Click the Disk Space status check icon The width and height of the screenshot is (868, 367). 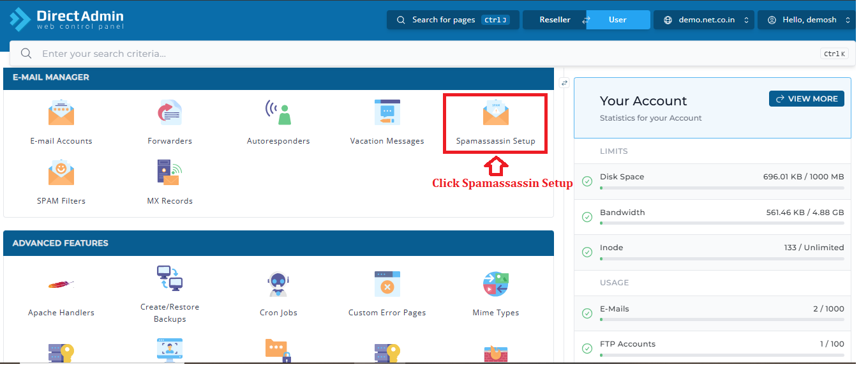click(587, 182)
